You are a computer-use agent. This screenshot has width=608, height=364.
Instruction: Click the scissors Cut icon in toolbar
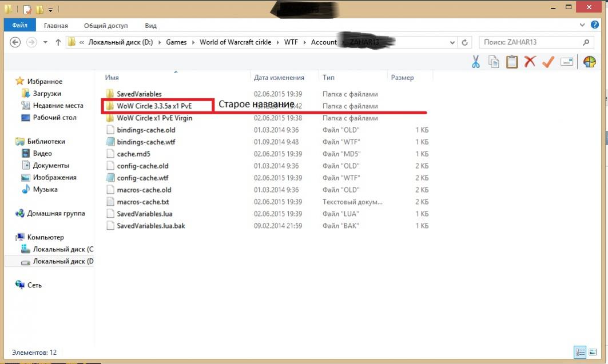coord(475,62)
